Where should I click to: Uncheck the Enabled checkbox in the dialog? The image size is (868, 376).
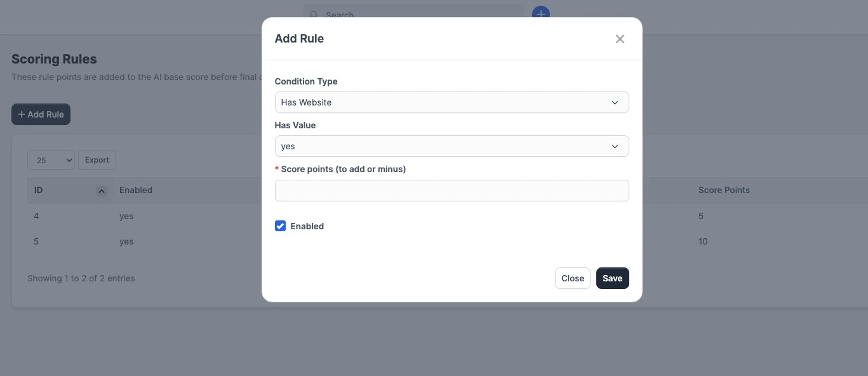[x=280, y=225]
